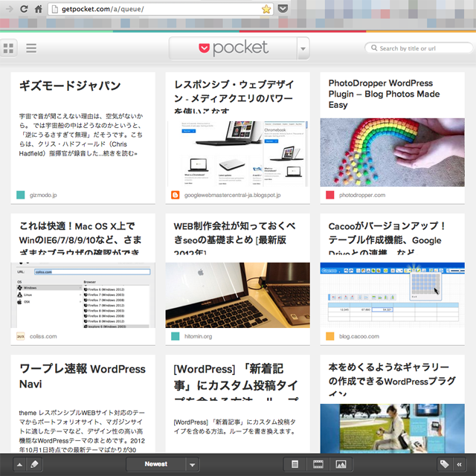Switch to tile grid view
This screenshot has width=476, height=476.
[9, 49]
